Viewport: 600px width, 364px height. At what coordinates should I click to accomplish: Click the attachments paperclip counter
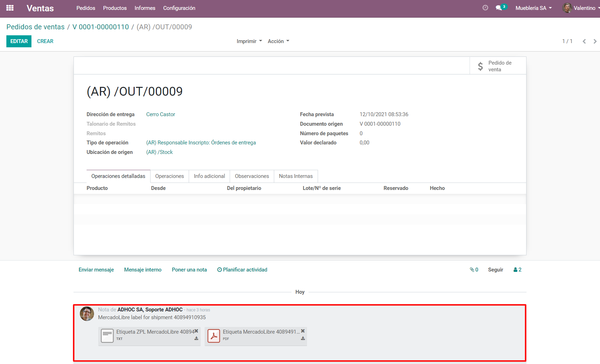click(x=474, y=270)
